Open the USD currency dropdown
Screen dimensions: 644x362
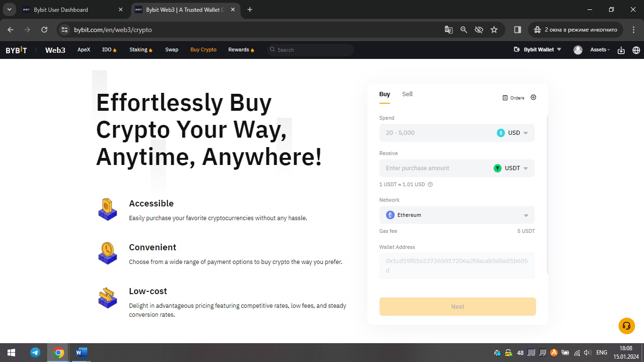[x=512, y=133]
